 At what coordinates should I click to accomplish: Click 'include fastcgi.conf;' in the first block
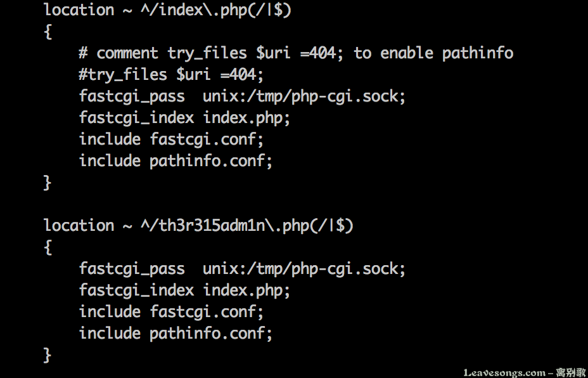click(x=171, y=140)
